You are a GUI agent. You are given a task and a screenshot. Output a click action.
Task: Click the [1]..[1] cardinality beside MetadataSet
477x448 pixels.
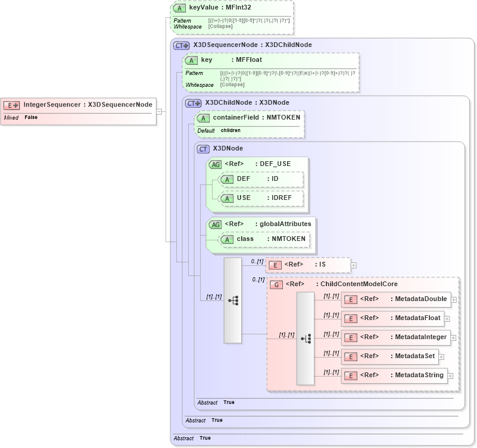(331, 353)
